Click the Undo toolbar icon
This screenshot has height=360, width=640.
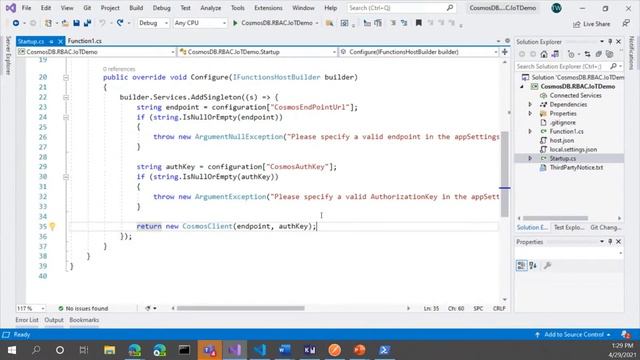[x=102, y=23]
